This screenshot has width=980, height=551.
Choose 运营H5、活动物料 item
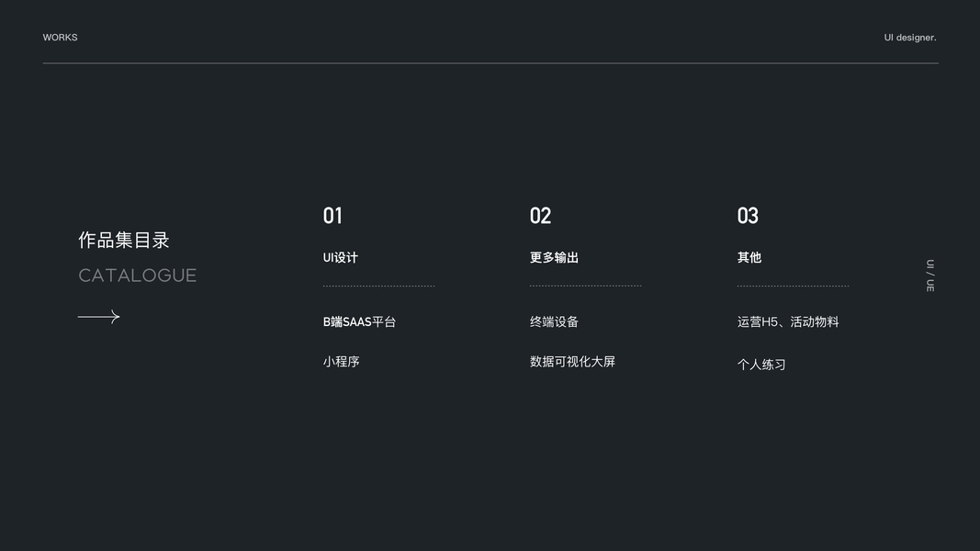(787, 322)
